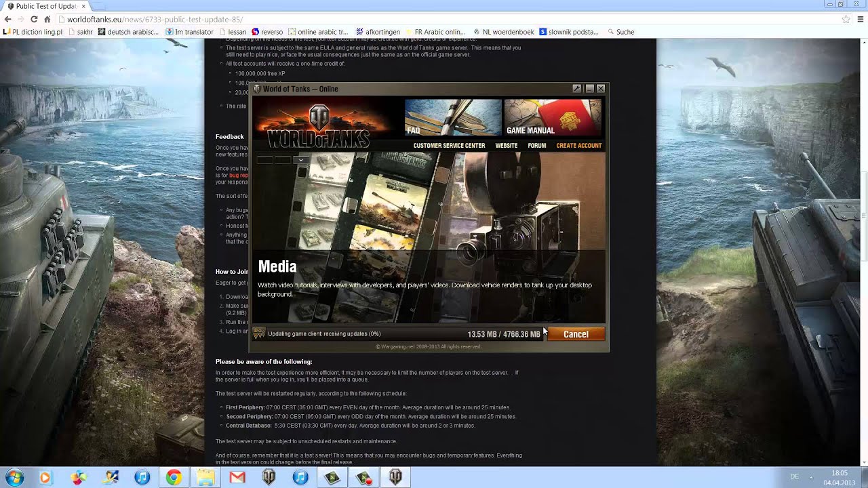Click the Please be aware of the following heading
This screenshot has width=868, height=488.
[x=264, y=362]
